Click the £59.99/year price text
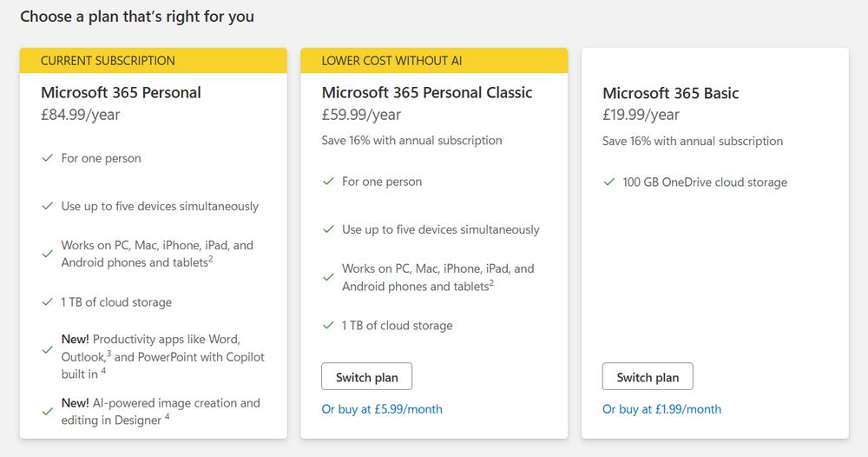Screen dimensions: 868x457 point(361,115)
